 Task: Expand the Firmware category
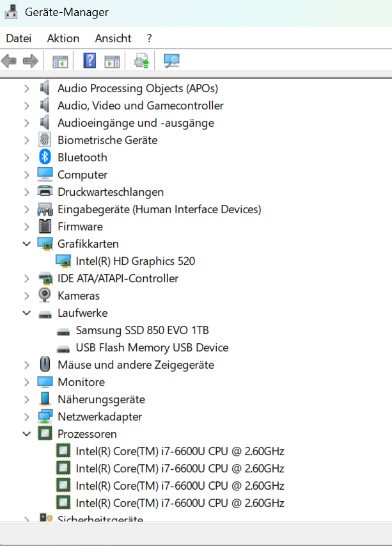click(x=26, y=227)
